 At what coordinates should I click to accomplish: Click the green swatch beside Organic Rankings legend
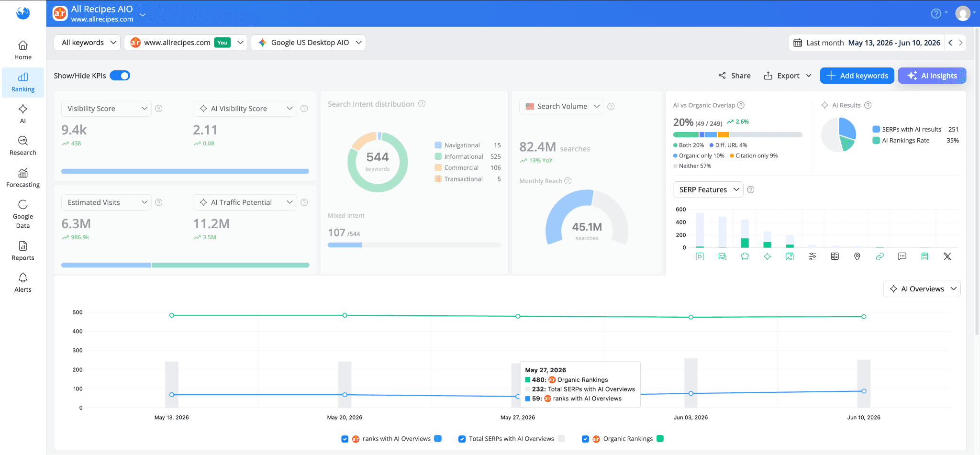click(x=660, y=439)
